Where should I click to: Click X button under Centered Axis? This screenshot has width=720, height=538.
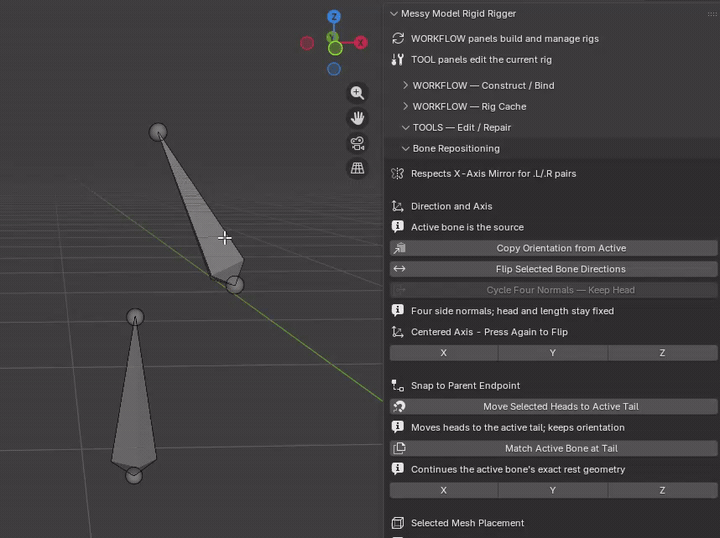[x=444, y=353]
